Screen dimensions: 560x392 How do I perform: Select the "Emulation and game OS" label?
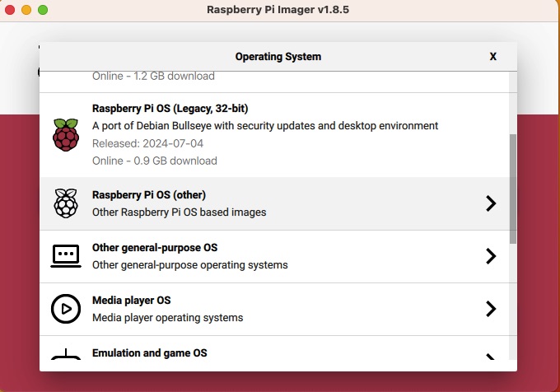click(149, 353)
